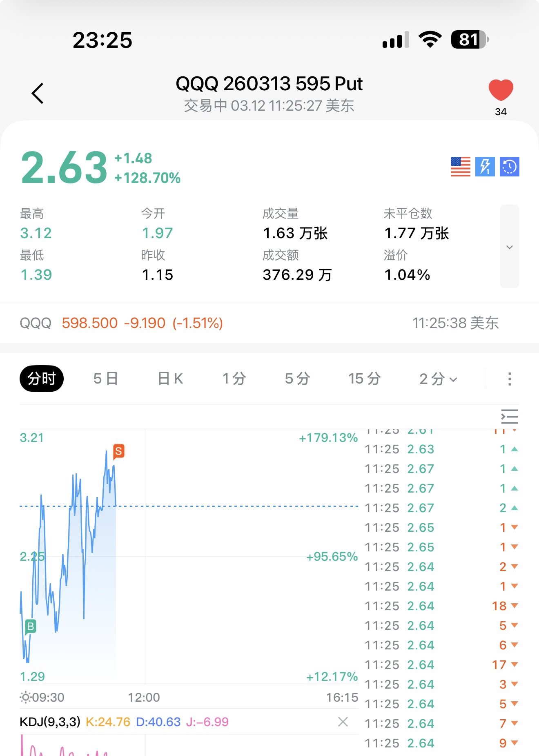
Task: Close the KDJ indicator panel
Action: (343, 722)
